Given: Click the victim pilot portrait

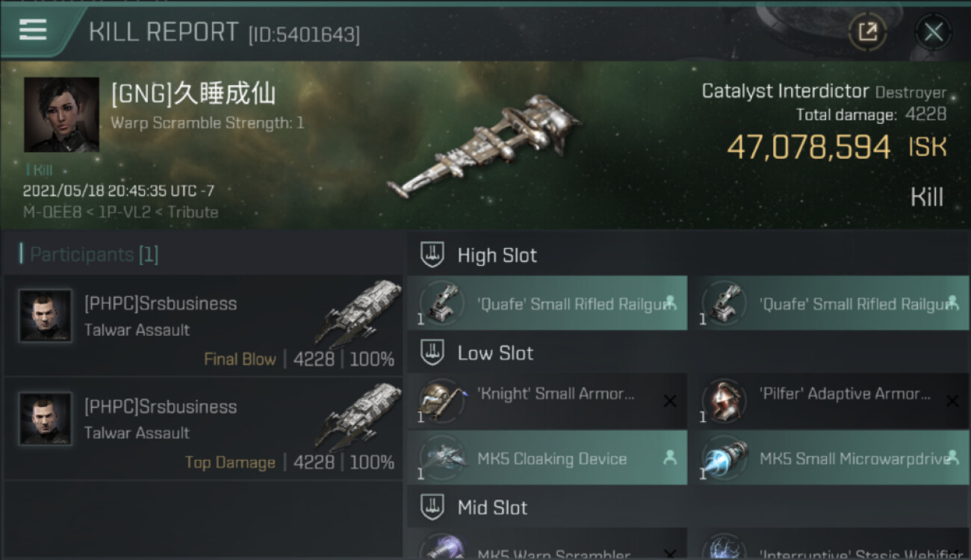Looking at the screenshot, I should point(61,114).
